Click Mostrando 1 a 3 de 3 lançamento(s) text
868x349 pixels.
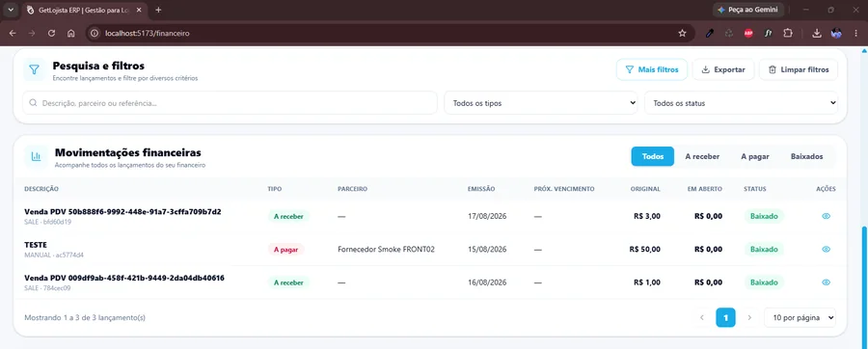(85, 317)
